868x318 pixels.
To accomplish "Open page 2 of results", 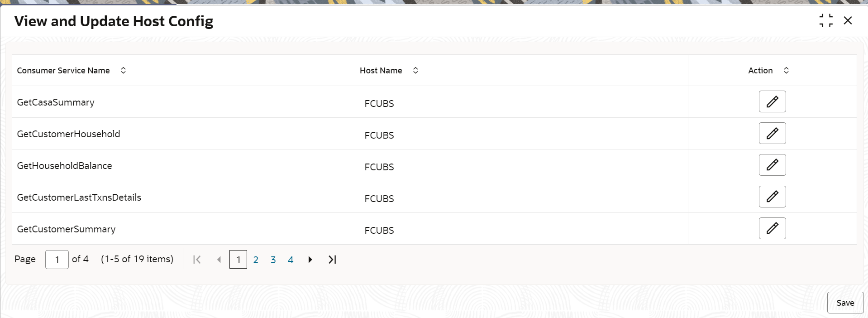I will (x=256, y=260).
